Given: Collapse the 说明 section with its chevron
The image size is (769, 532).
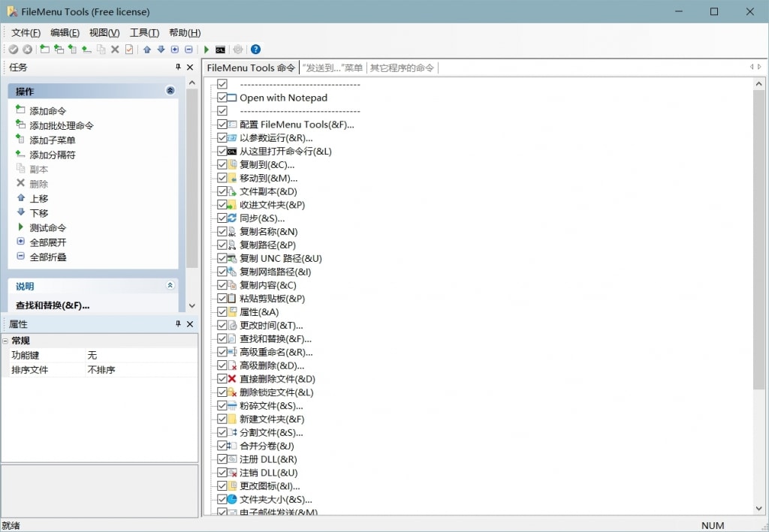Looking at the screenshot, I should pyautogui.click(x=170, y=285).
